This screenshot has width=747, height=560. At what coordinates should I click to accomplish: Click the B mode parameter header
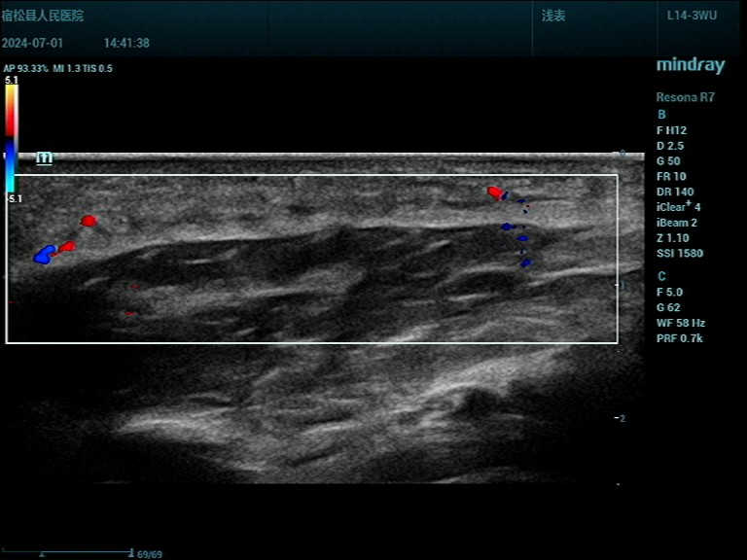click(661, 115)
